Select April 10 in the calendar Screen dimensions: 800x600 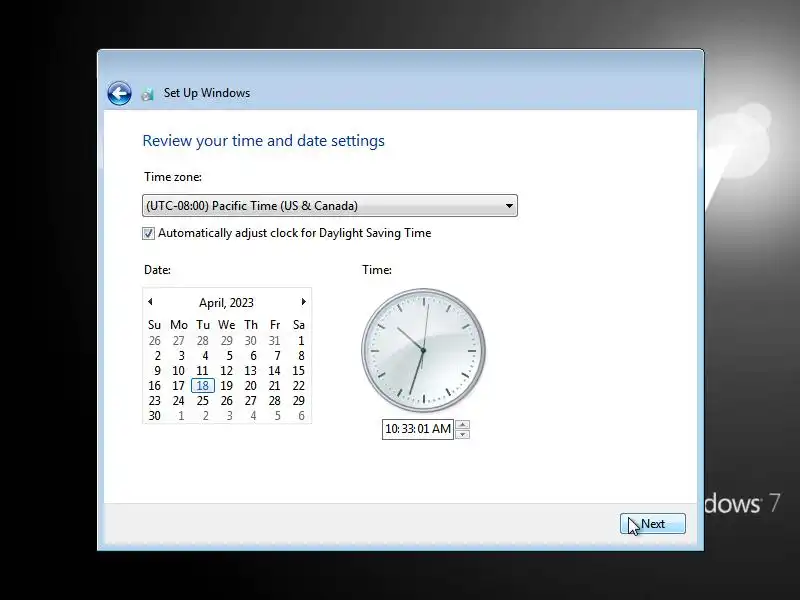[x=178, y=371]
